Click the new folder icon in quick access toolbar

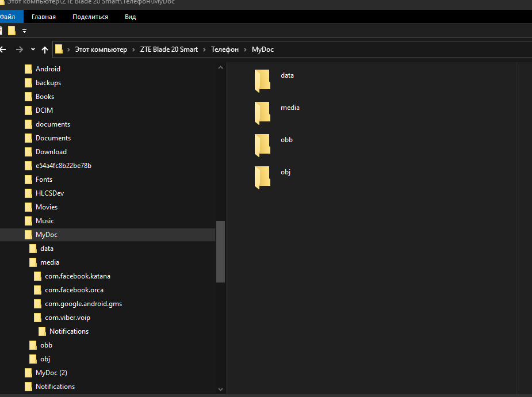[x=12, y=30]
